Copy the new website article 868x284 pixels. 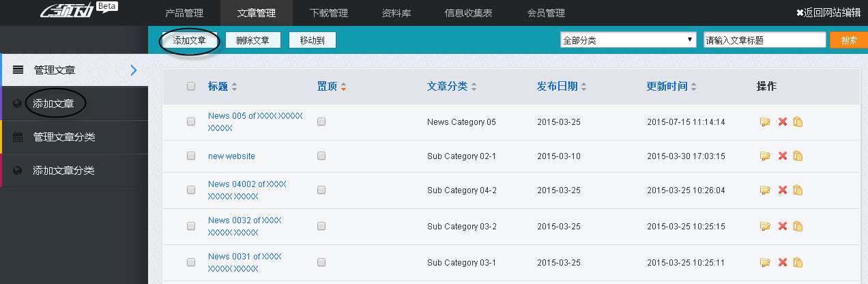[798, 156]
